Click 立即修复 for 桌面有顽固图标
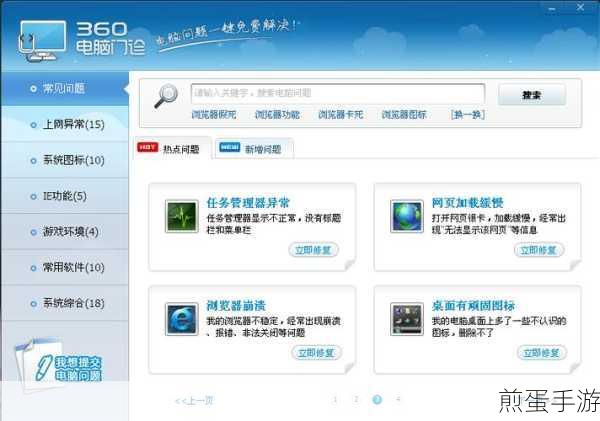600x421 pixels. (542, 352)
